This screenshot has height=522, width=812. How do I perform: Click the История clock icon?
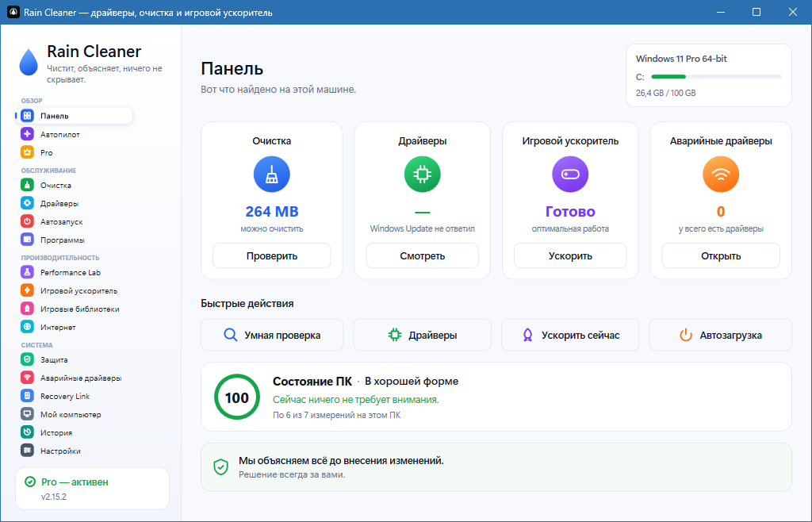tap(28, 432)
